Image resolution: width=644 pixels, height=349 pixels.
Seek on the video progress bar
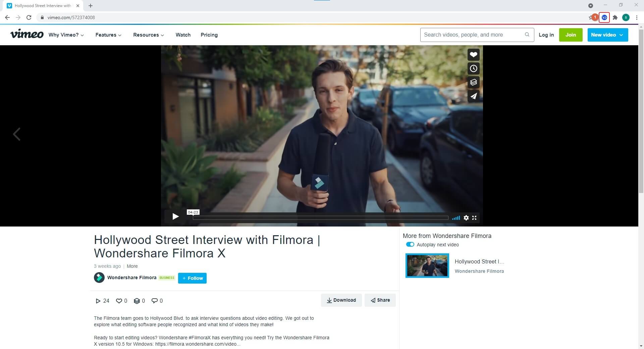point(321,218)
